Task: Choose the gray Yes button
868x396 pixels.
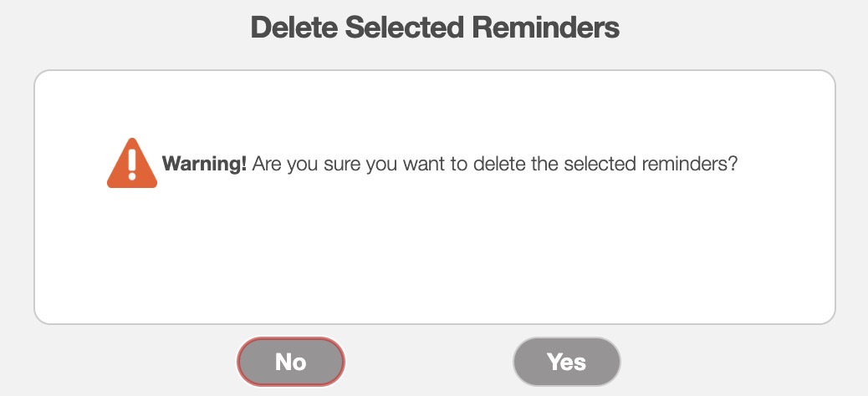Action: 566,362
